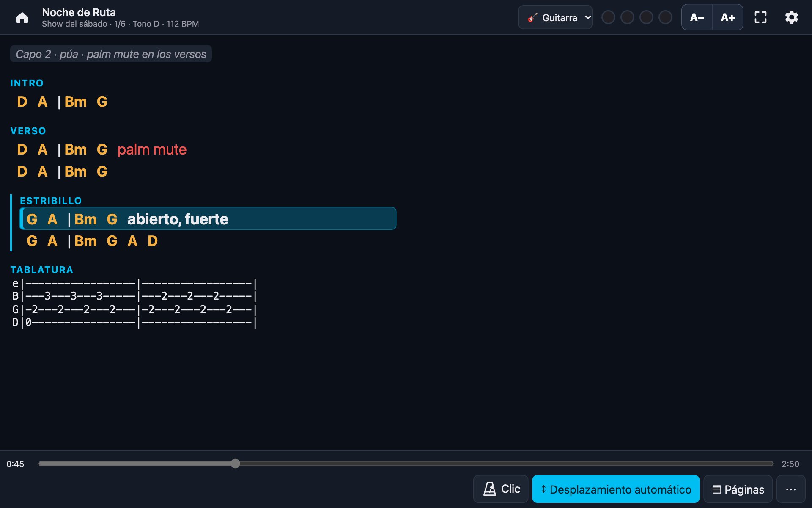Click the capo note 'Capo 2 · púa'

click(x=111, y=54)
